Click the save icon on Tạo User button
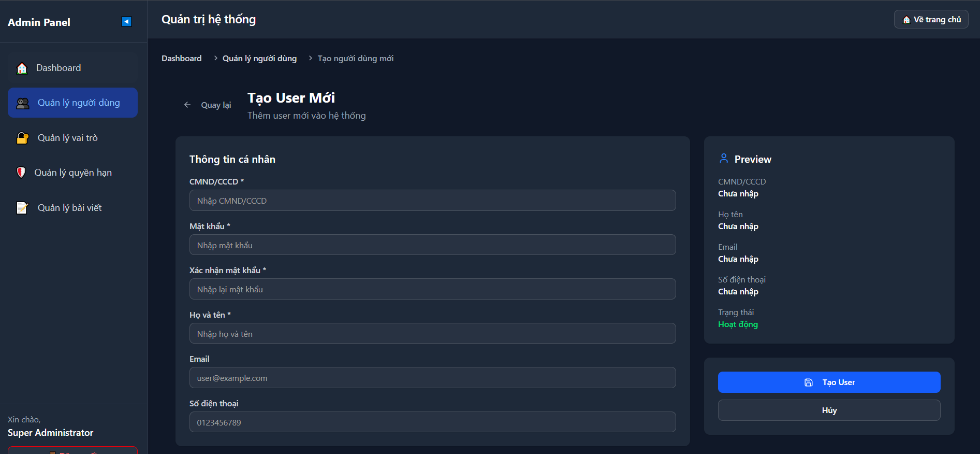 click(809, 382)
